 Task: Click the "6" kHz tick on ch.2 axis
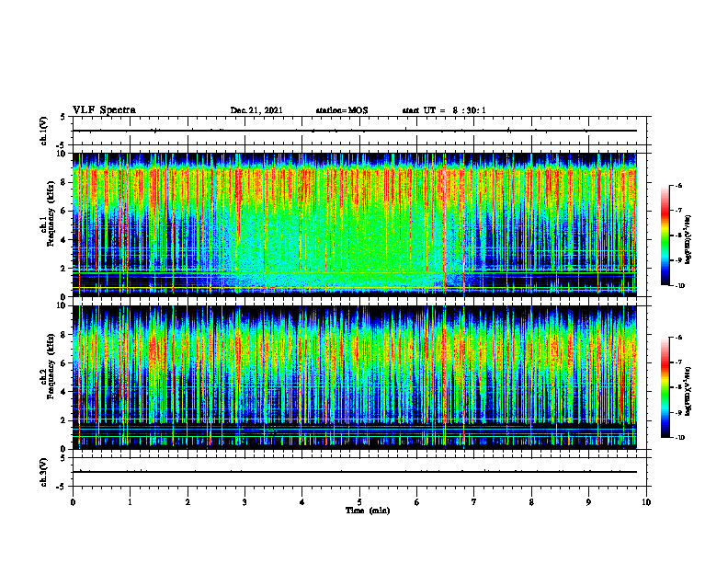pyautogui.click(x=63, y=363)
